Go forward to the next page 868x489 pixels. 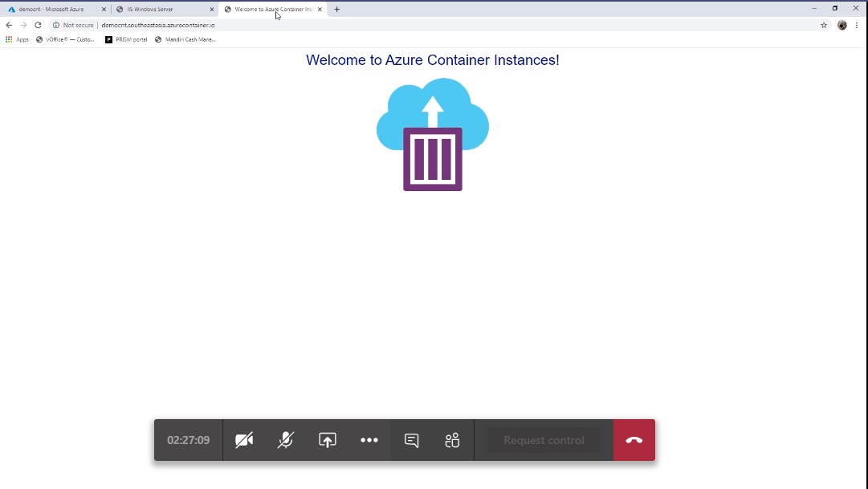(x=23, y=25)
